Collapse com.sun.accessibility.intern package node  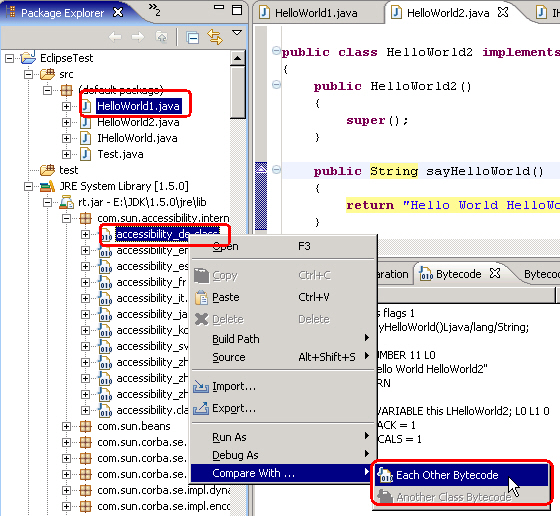[66, 218]
